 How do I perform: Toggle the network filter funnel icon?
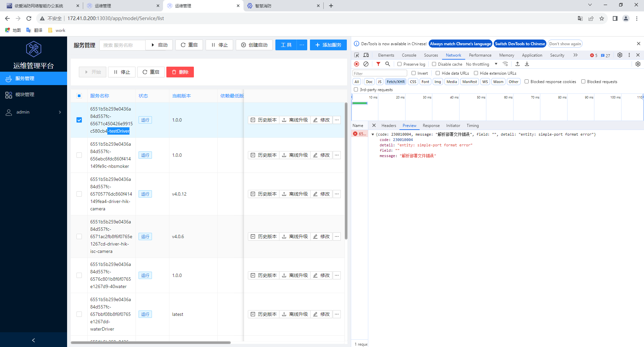[x=378, y=64]
